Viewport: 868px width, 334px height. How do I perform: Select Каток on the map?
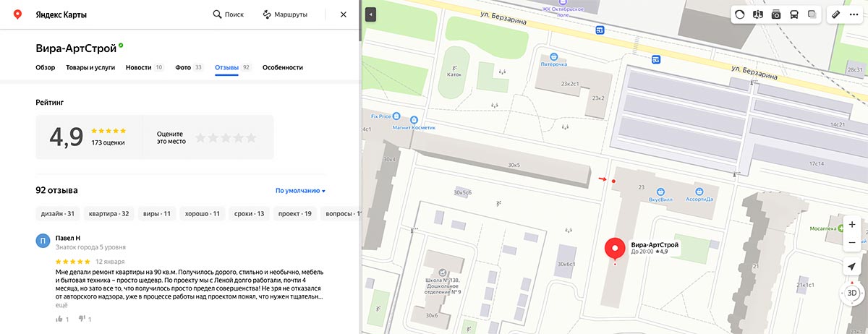(454, 70)
